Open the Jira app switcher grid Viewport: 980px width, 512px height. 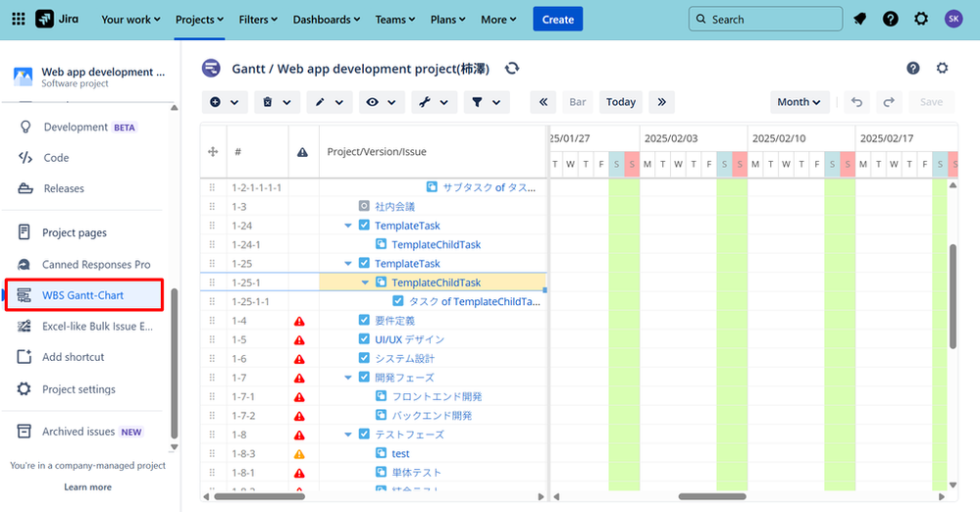[x=19, y=20]
